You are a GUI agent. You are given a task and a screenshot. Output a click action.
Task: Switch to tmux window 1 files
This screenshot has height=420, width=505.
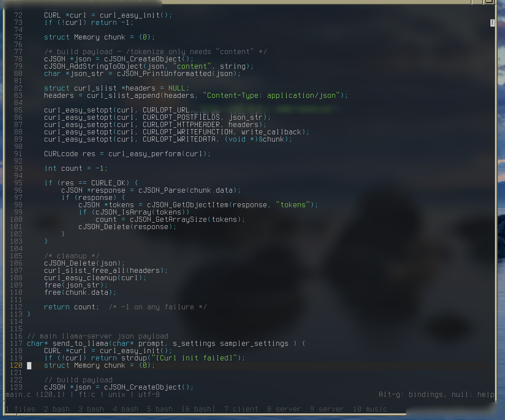click(x=21, y=409)
